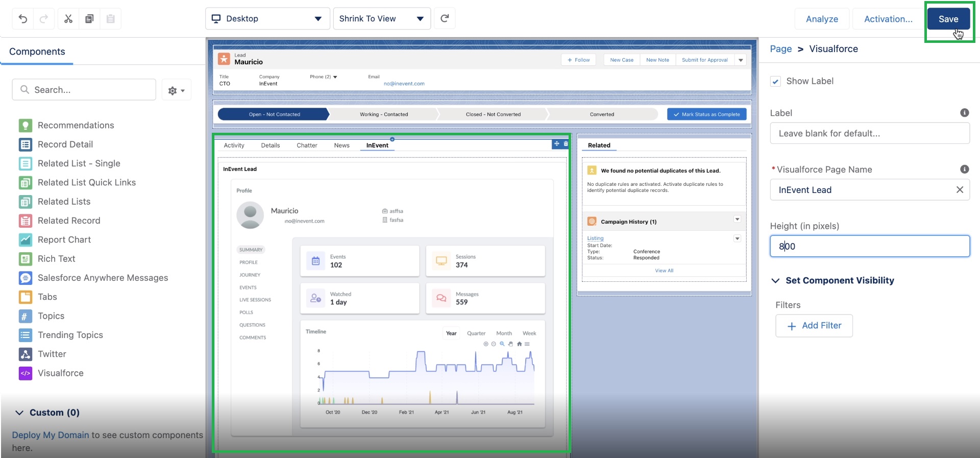Select the Recommendations component icon
The height and width of the screenshot is (458, 980).
[x=26, y=125]
